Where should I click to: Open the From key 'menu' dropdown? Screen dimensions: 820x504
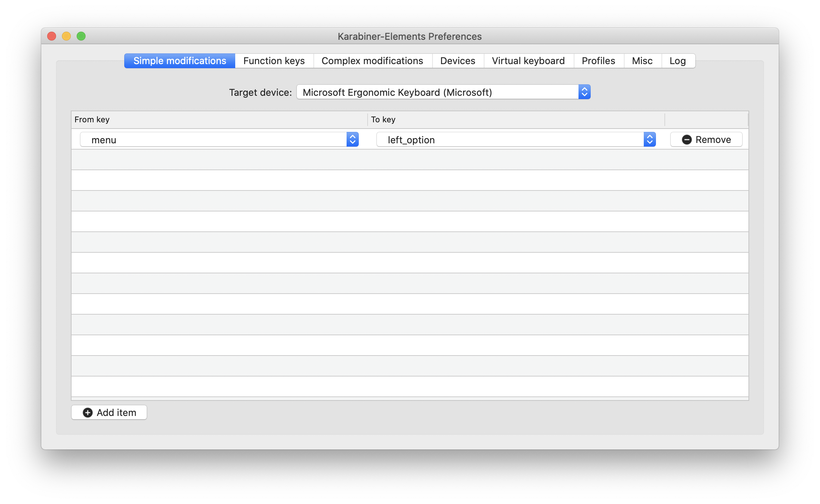coord(214,140)
